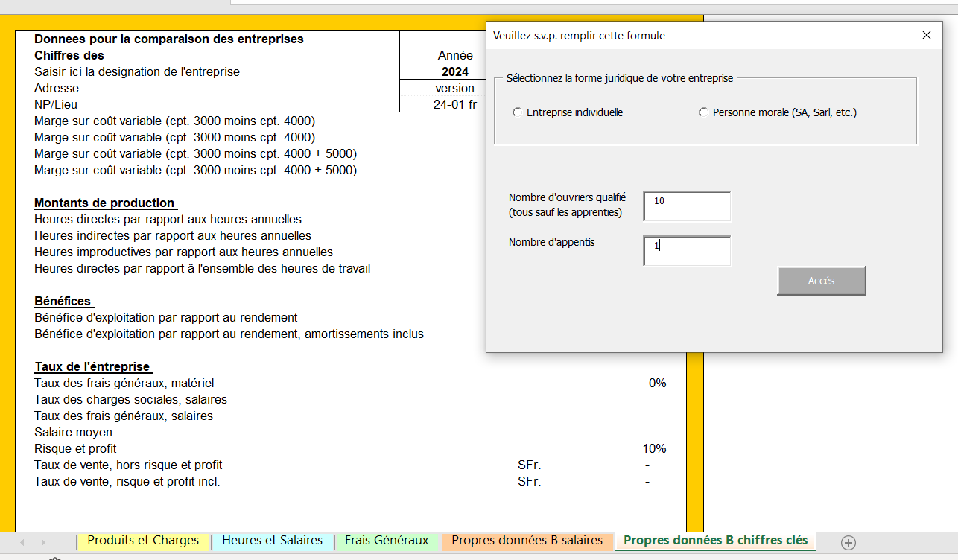Screen dimensions: 958x560
Task: Select the Entreprise individuelle radio option
Action: pyautogui.click(x=518, y=113)
